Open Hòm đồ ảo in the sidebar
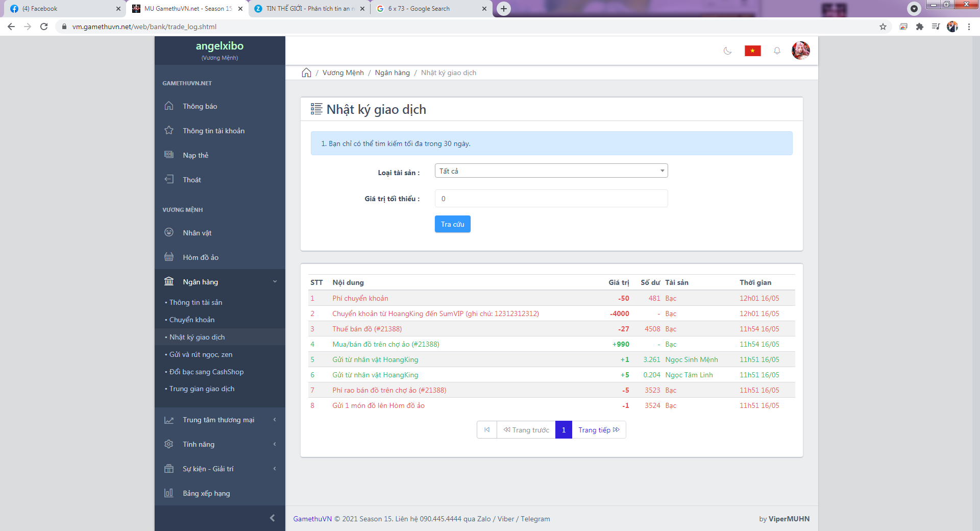Viewport: 980px width, 531px height. (x=201, y=257)
